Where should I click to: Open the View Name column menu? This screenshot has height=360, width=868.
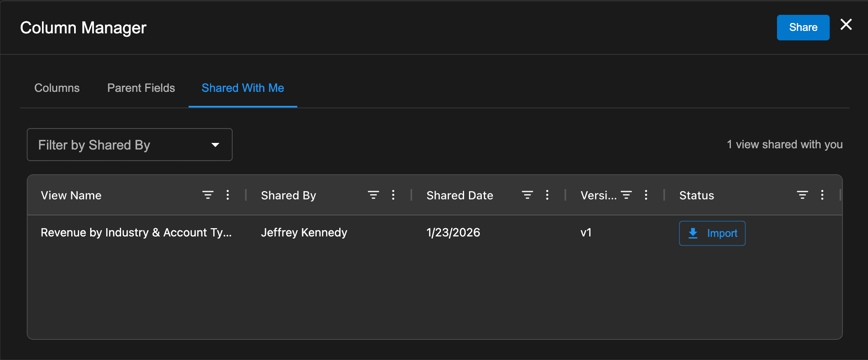[228, 195]
